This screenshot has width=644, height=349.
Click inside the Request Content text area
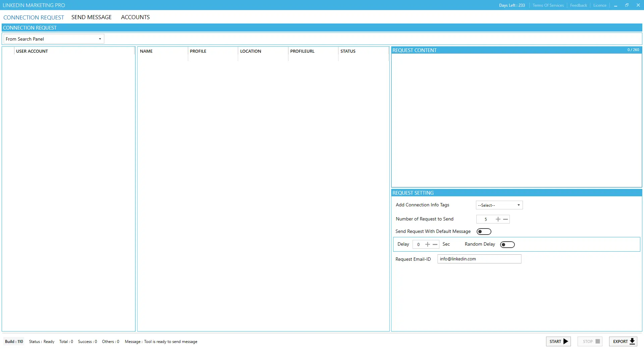click(516, 120)
